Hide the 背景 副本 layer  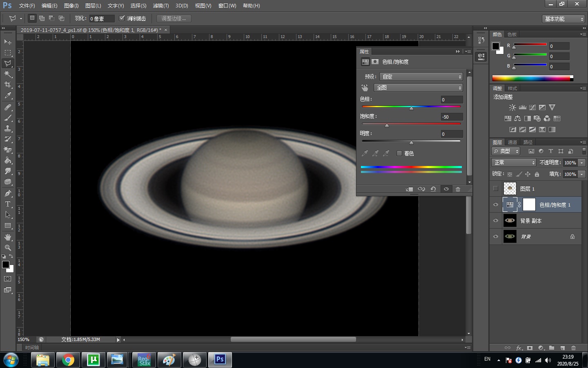point(496,220)
